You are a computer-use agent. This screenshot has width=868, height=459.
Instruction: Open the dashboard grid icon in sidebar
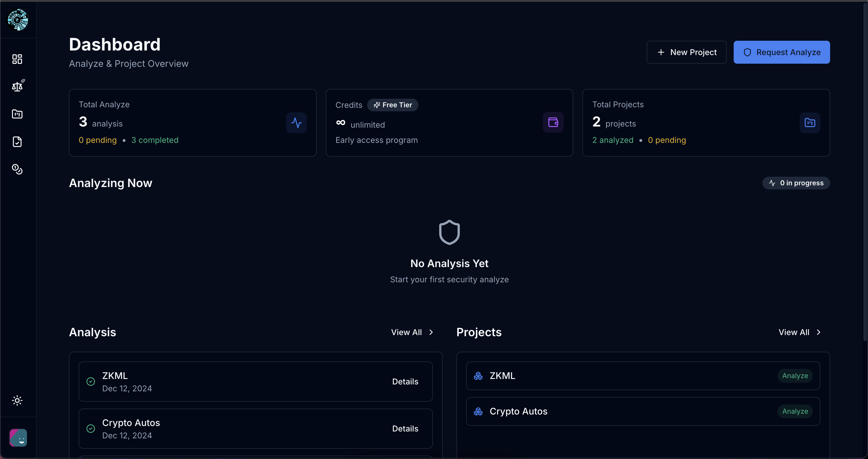(x=17, y=59)
